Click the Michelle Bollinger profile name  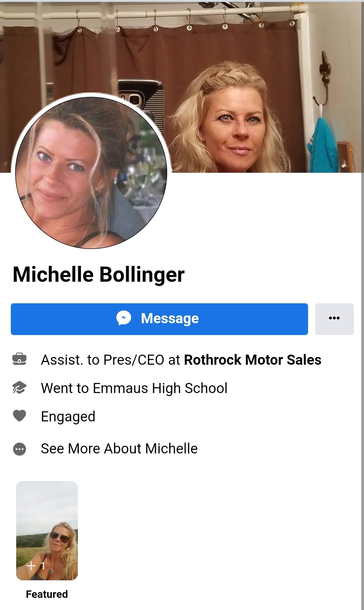[99, 274]
